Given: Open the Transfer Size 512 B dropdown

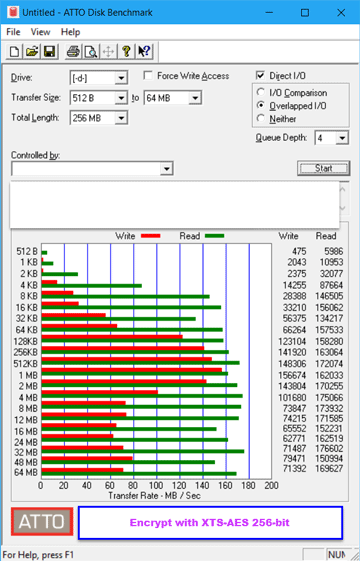Looking at the screenshot, I should (x=121, y=98).
